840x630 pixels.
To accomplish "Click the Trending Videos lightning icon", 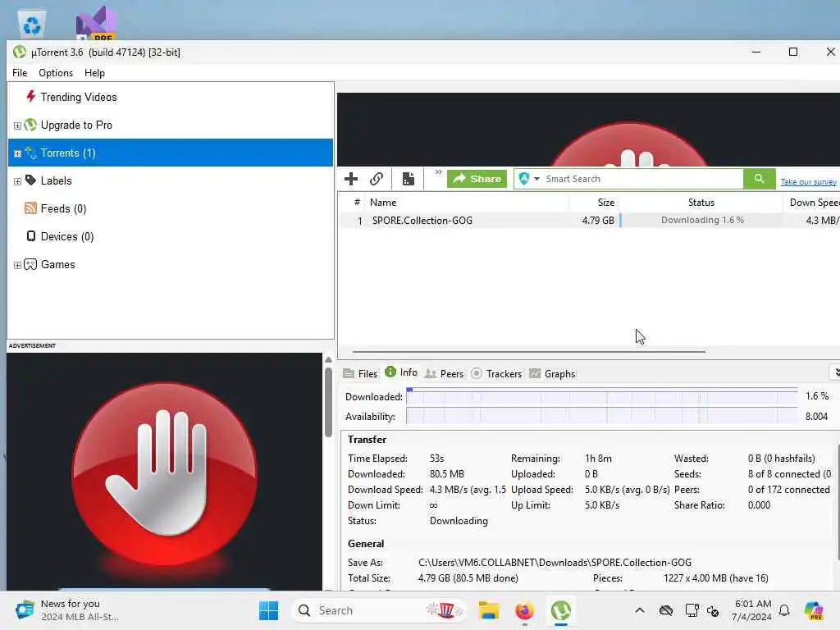I will pyautogui.click(x=30, y=97).
